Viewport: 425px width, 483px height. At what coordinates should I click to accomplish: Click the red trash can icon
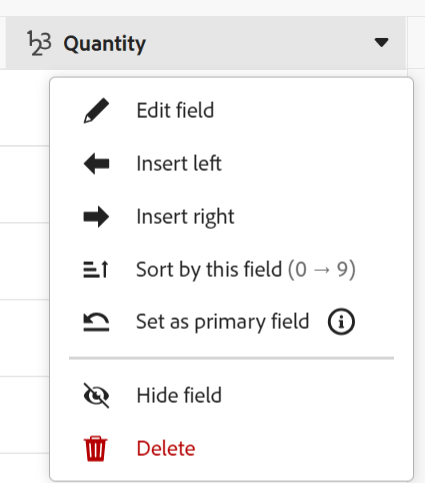(96, 449)
